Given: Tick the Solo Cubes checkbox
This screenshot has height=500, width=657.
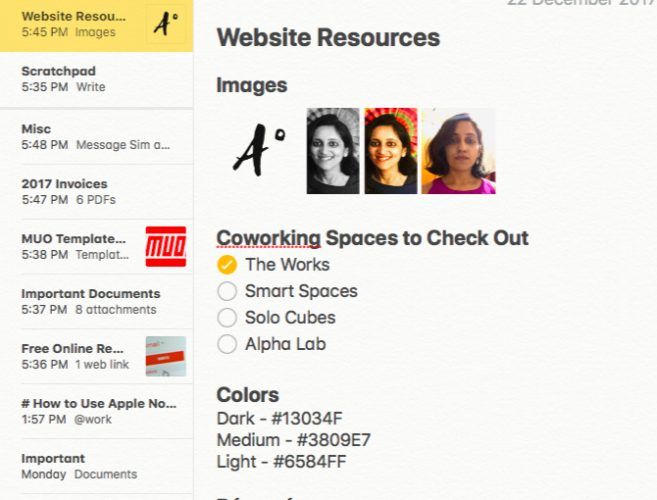Looking at the screenshot, I should pos(227,317).
